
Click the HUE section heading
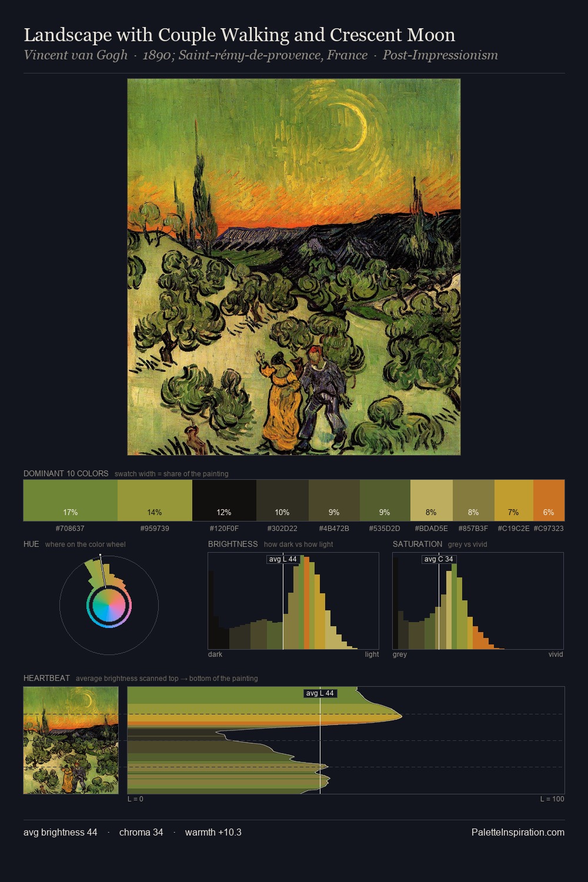pos(31,544)
